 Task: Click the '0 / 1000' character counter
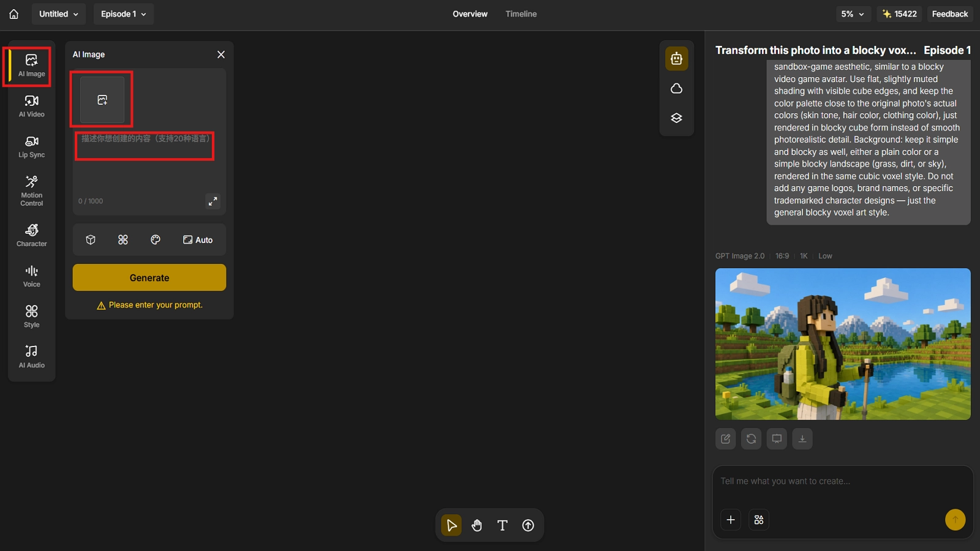point(91,201)
